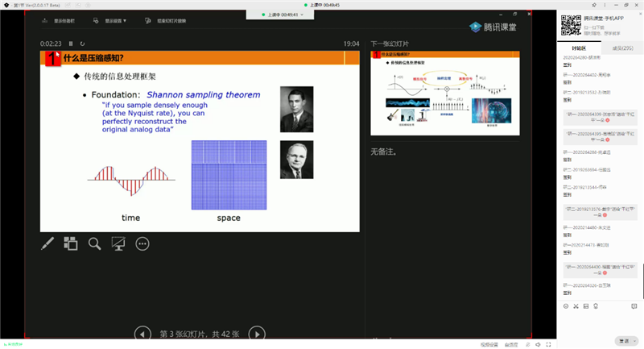Toggle black screen slideshow icon
The height and width of the screenshot is (349, 644).
click(118, 243)
